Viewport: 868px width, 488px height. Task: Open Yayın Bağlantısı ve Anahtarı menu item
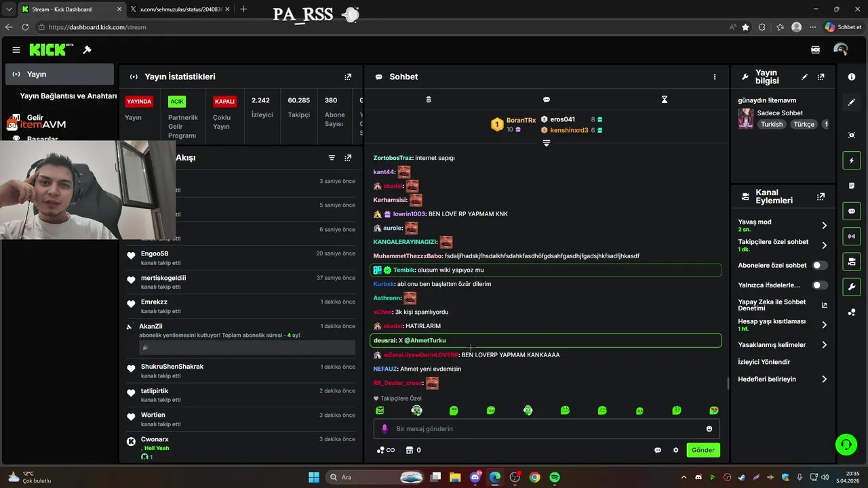68,96
